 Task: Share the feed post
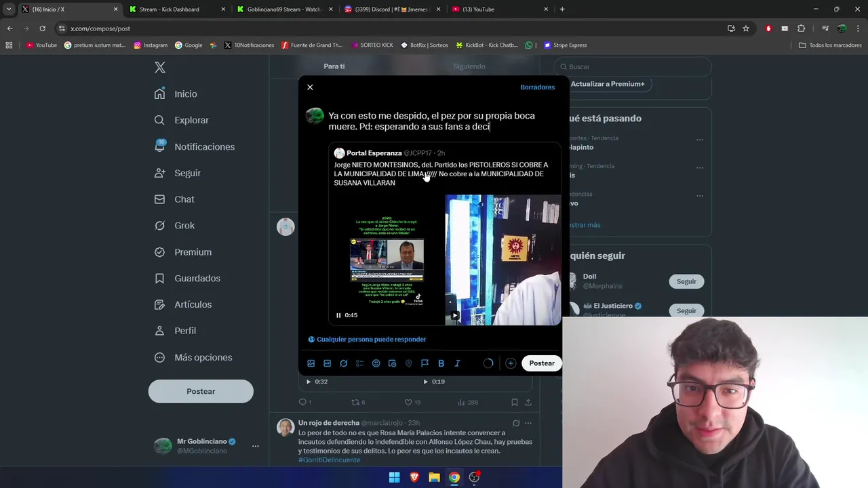pos(528,402)
